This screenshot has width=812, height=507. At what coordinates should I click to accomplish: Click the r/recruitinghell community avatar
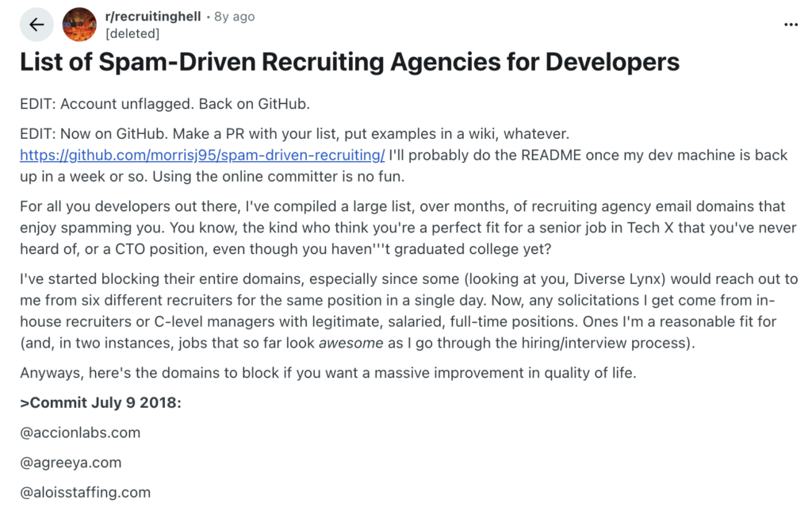79,24
